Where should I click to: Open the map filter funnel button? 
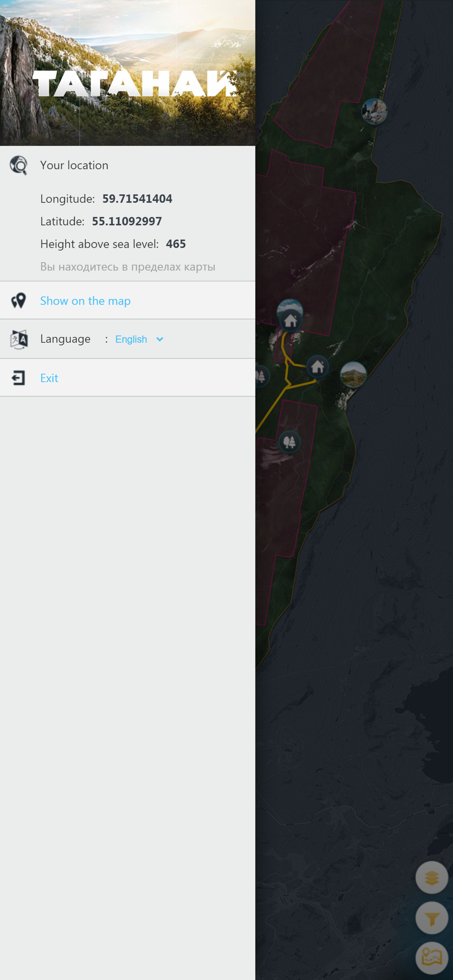click(431, 918)
